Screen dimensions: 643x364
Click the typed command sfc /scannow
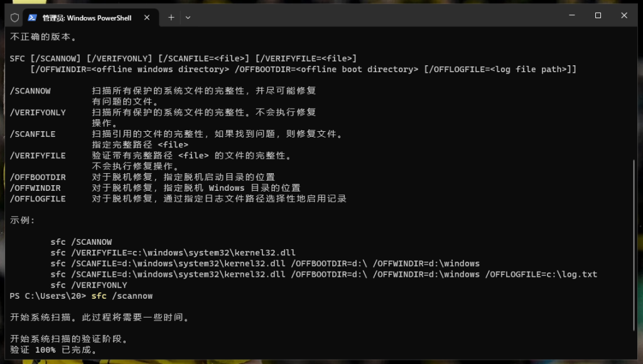122,296
